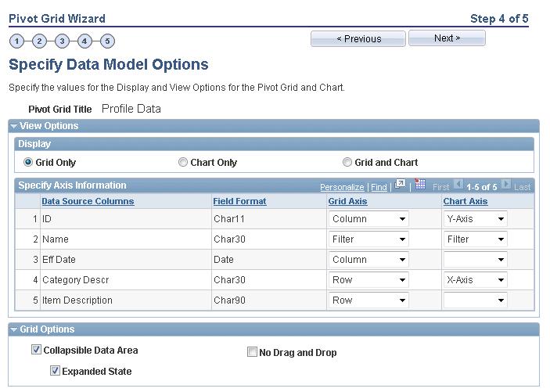
Task: Jump to wizard step 5 circle
Action: (x=107, y=41)
